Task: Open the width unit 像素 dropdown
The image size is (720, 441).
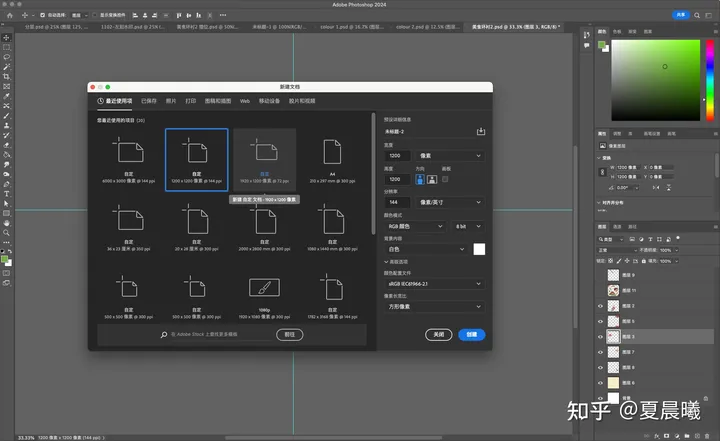Action: click(x=450, y=156)
